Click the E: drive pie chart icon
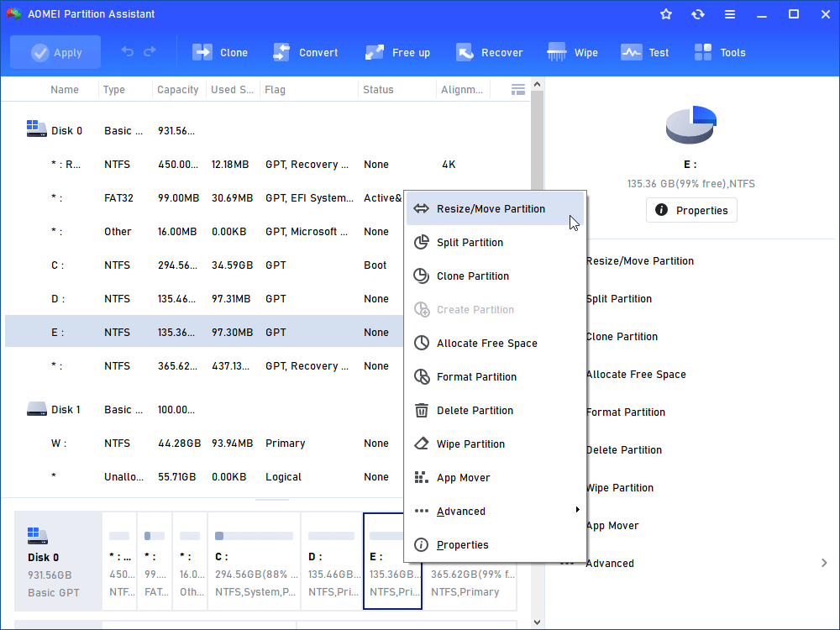The image size is (840, 630). click(x=691, y=124)
